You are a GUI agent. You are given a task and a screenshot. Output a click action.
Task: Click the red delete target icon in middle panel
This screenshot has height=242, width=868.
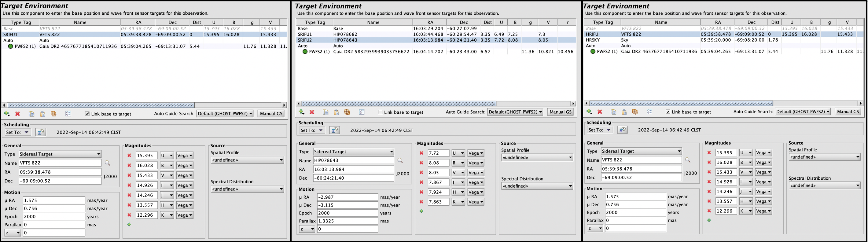[312, 112]
